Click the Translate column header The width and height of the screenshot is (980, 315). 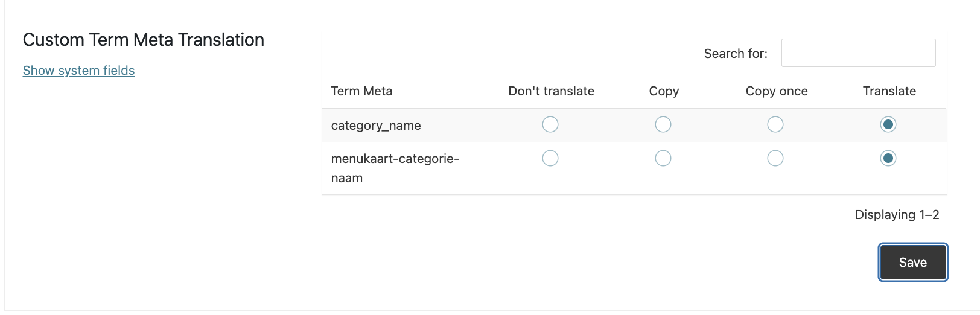pyautogui.click(x=889, y=91)
